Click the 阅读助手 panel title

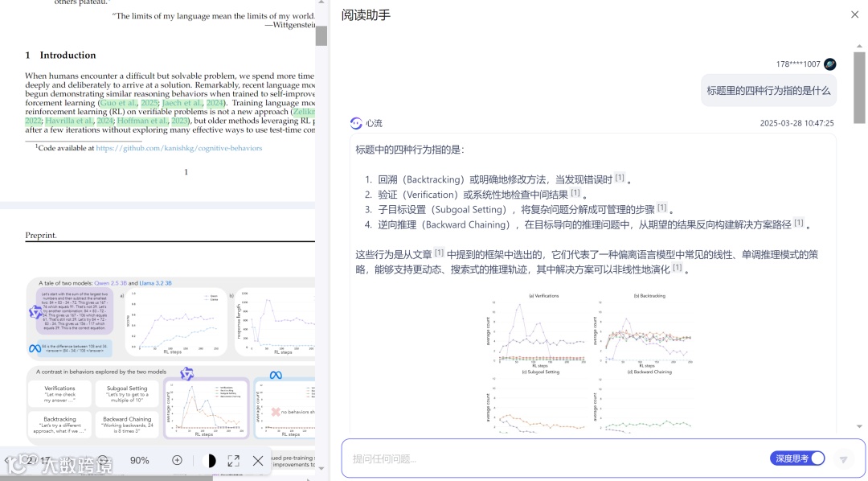click(x=366, y=15)
